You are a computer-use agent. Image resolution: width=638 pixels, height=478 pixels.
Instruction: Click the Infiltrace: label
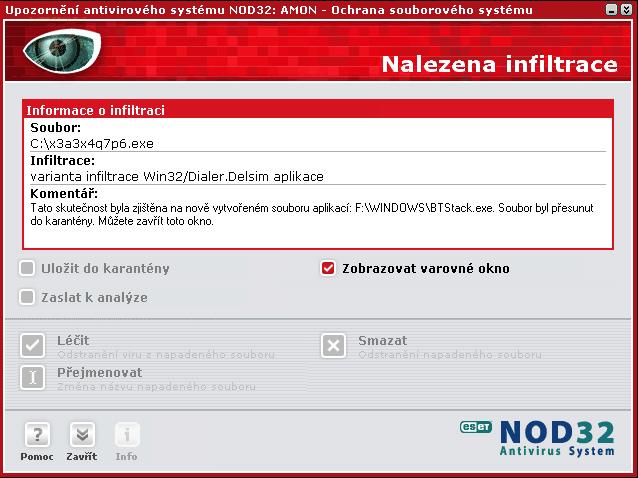pyautogui.click(x=62, y=160)
